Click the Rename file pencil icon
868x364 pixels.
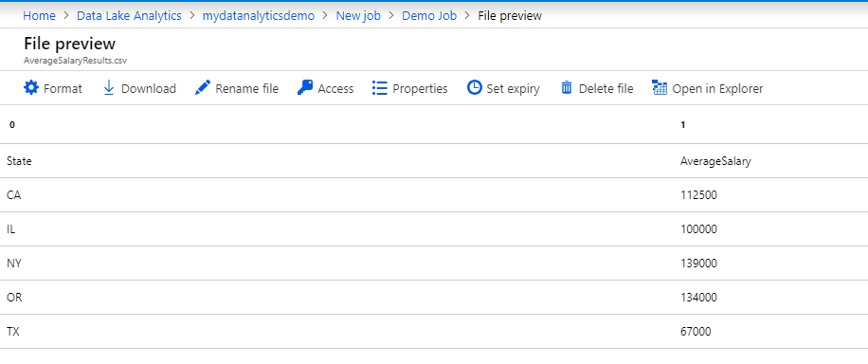coord(203,88)
